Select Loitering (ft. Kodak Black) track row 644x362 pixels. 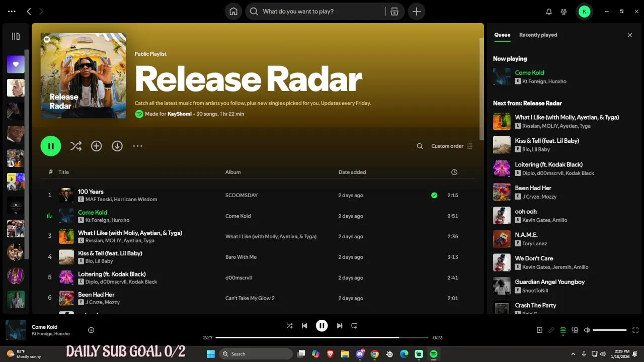(x=258, y=278)
